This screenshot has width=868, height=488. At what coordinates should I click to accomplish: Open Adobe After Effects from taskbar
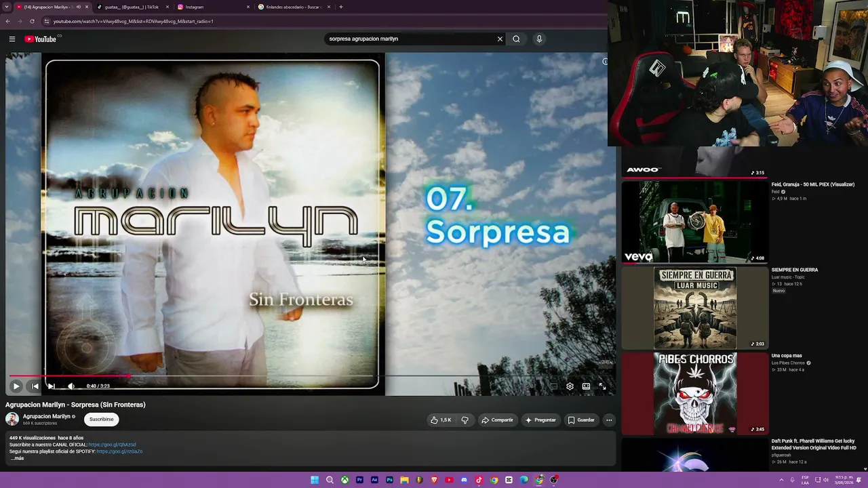[x=374, y=480]
